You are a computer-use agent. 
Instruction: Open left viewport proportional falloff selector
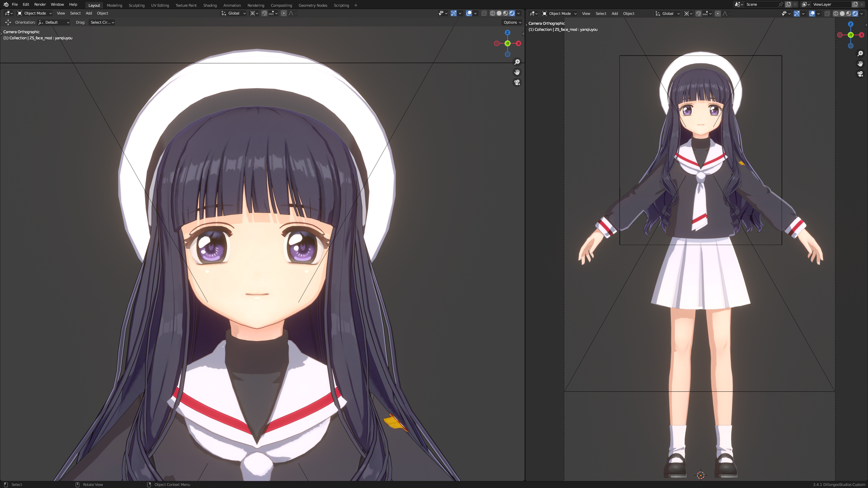293,13
